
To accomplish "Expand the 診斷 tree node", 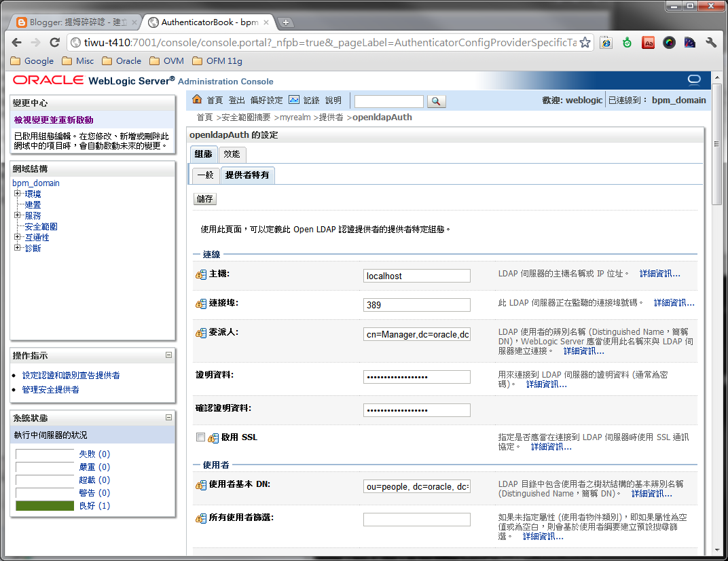I will (x=17, y=247).
